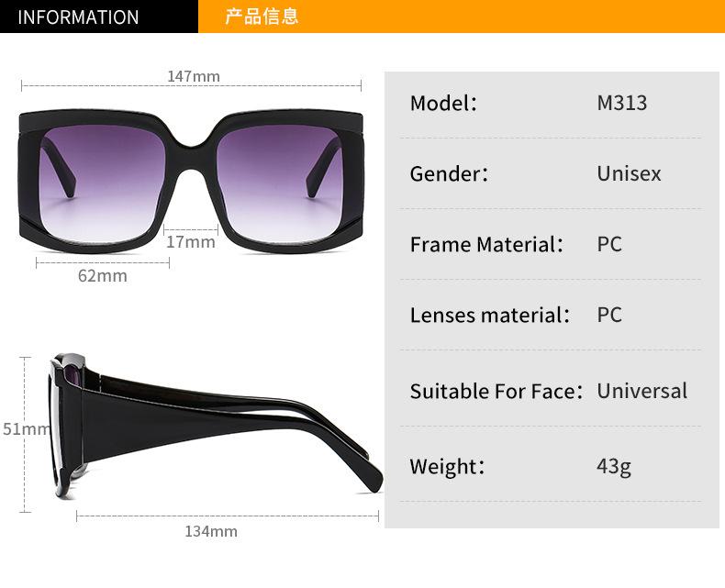Select the M313 model value

tap(622, 103)
